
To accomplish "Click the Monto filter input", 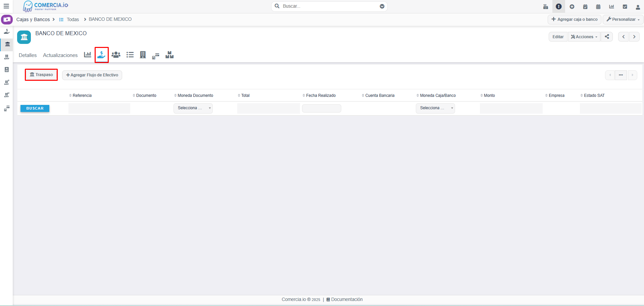I will (x=511, y=108).
